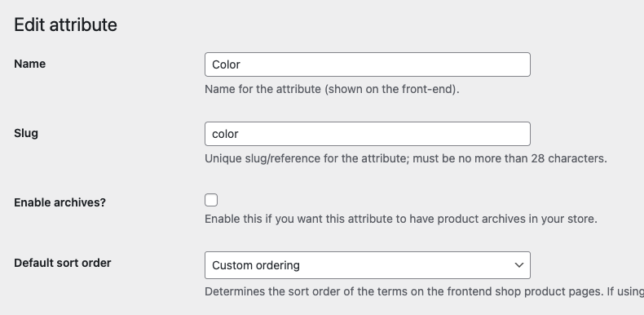Click the "Slug" field label
Viewport: 644px width, 315px height.
[x=26, y=133]
